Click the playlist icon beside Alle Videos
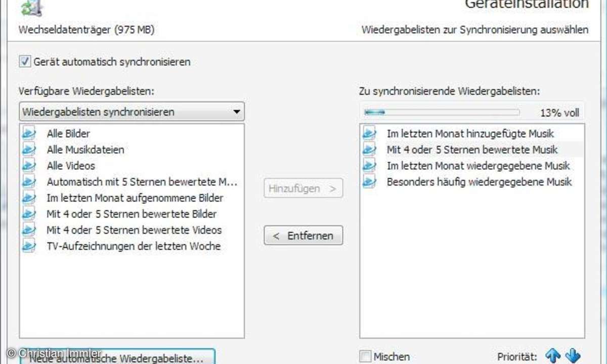607x364 pixels. [x=29, y=166]
